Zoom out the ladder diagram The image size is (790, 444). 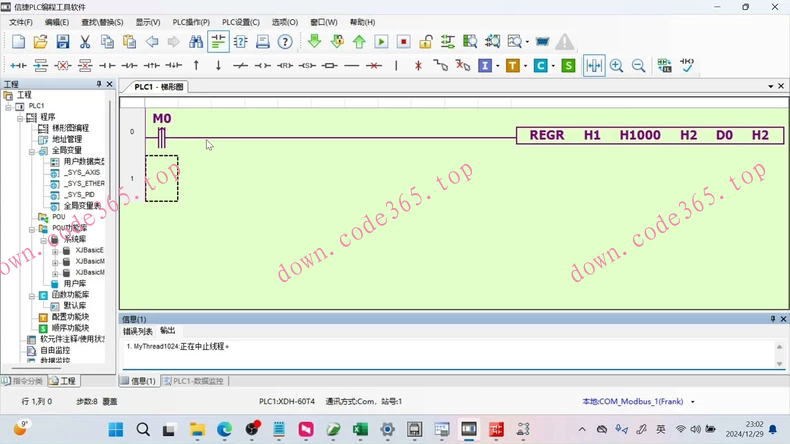point(638,66)
